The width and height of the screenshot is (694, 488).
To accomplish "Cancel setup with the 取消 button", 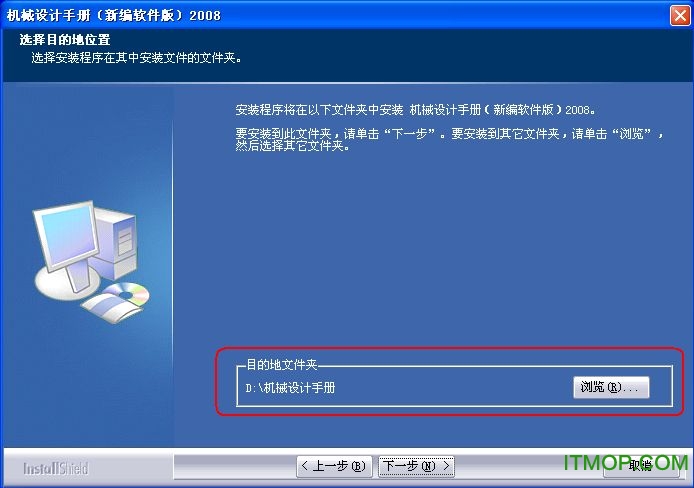I will pyautogui.click(x=641, y=465).
